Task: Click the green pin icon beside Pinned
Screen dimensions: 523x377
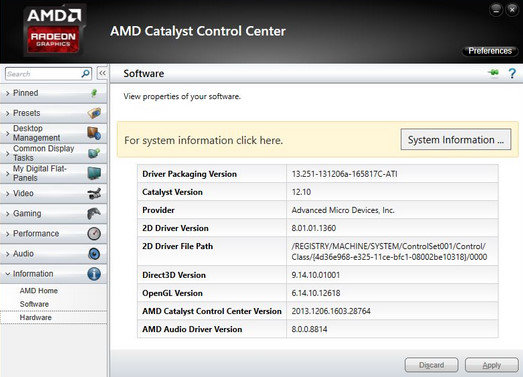Action: click(94, 93)
